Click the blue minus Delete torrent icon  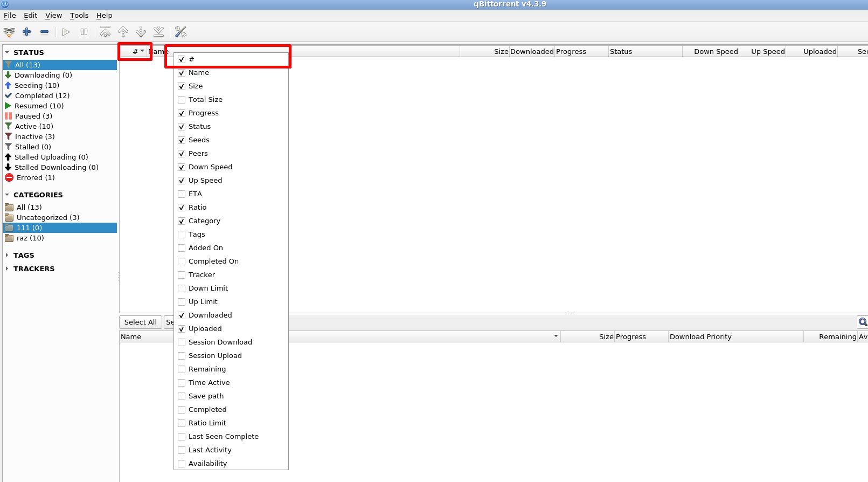[x=45, y=32]
